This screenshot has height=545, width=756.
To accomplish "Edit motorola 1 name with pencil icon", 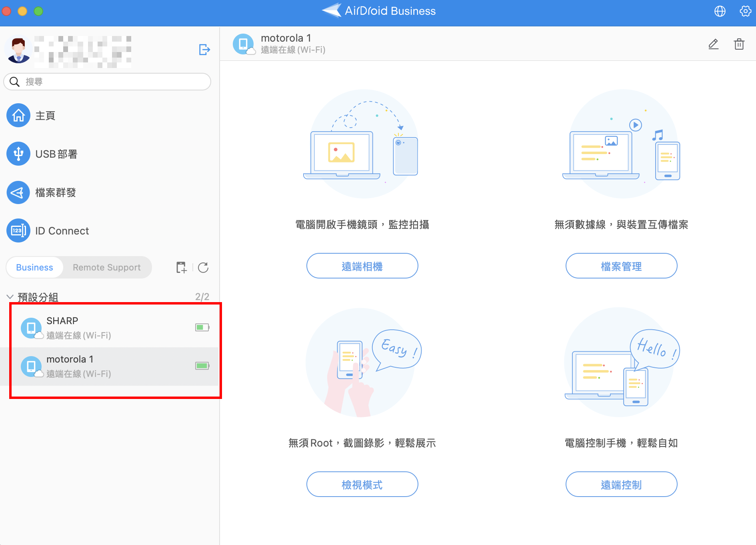I will click(x=714, y=44).
